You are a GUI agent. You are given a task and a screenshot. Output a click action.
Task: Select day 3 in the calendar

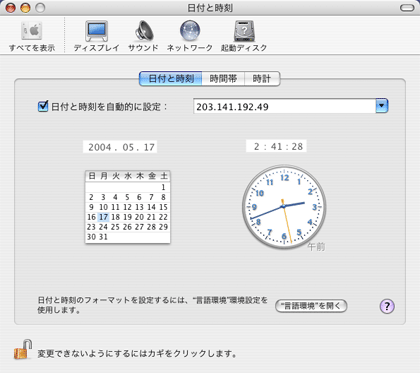pos(103,197)
